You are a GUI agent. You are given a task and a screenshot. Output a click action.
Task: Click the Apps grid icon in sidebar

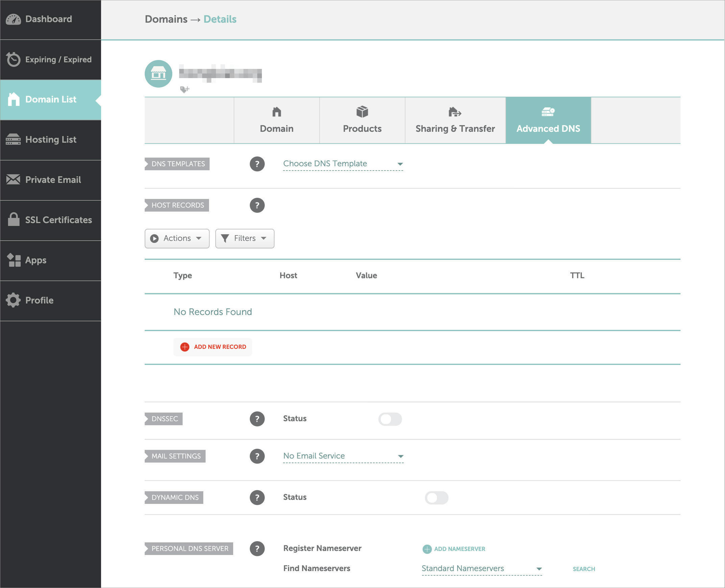[13, 260]
